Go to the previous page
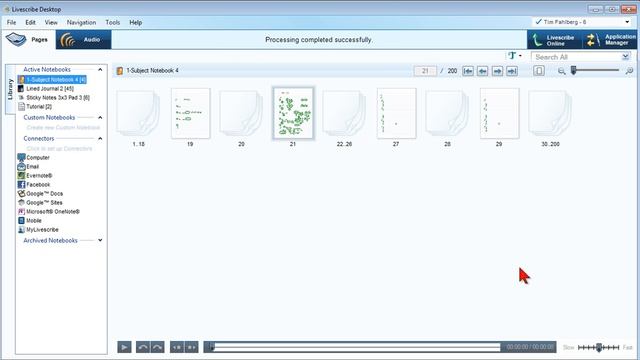Screen dimensions: 640x360 click(482, 71)
